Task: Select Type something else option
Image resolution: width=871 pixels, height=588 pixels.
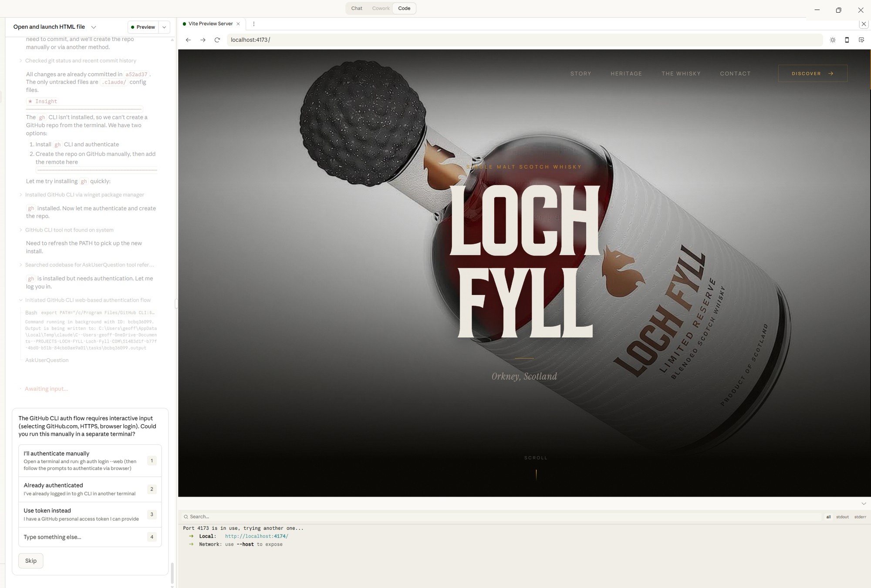Action: [90, 537]
